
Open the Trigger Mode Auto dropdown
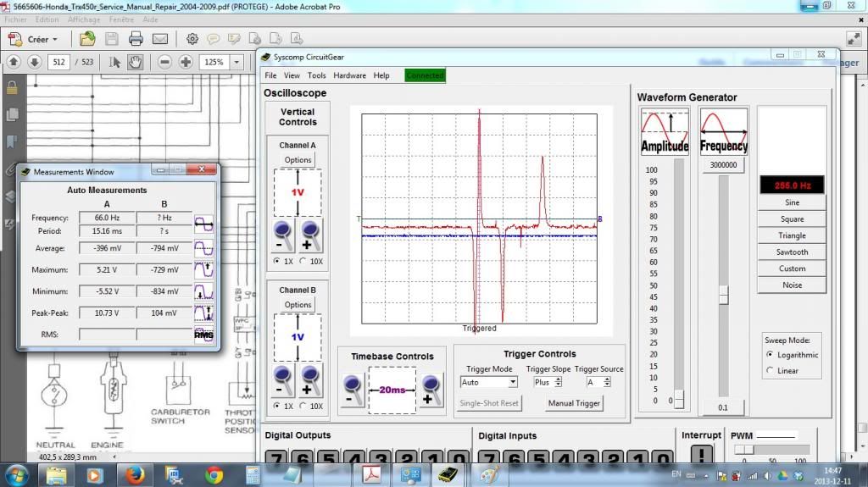(x=513, y=382)
